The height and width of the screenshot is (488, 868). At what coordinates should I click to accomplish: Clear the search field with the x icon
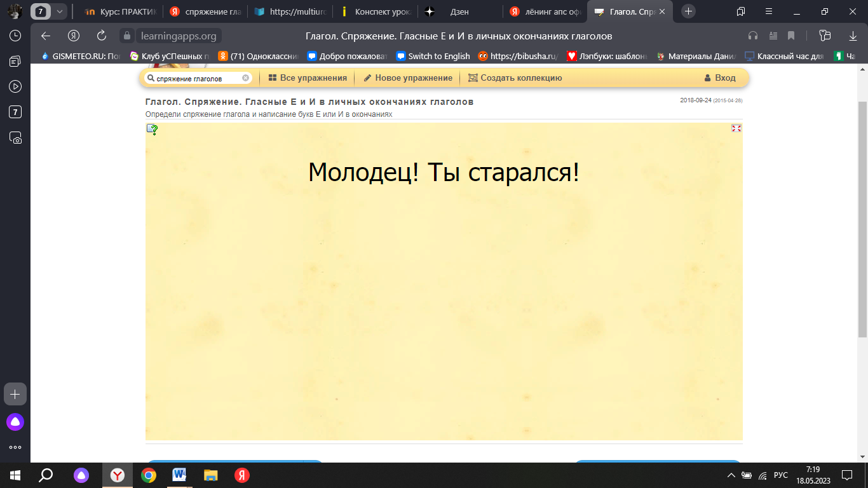[x=245, y=78]
